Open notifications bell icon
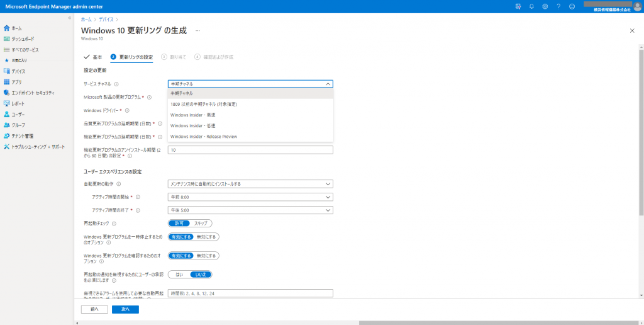This screenshot has width=644, height=325. [x=531, y=6]
